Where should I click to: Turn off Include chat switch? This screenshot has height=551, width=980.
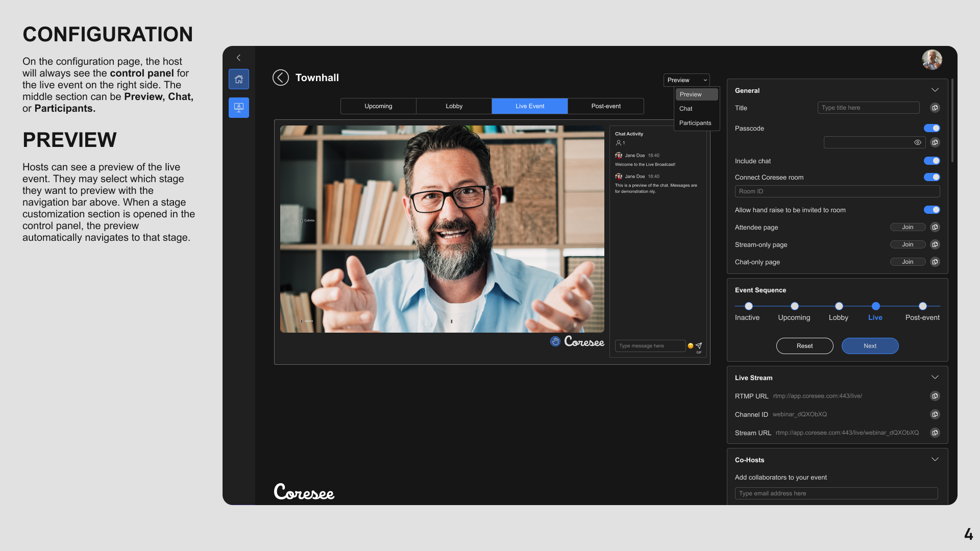pyautogui.click(x=932, y=161)
